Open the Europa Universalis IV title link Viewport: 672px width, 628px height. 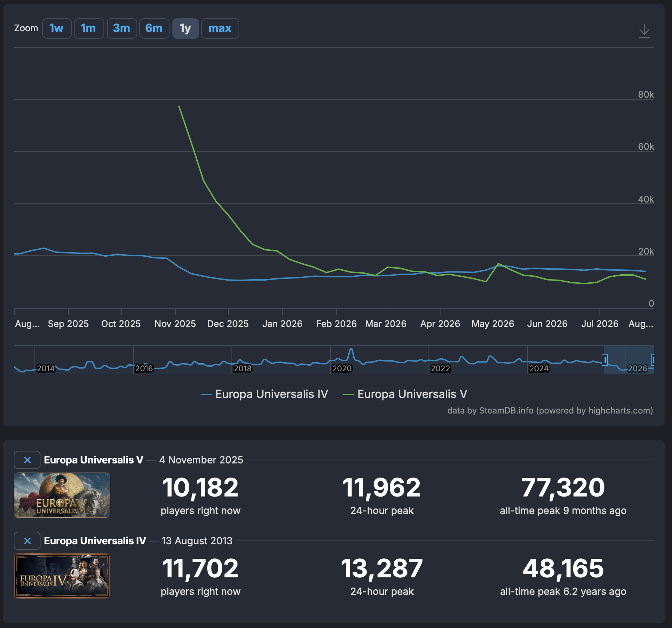click(95, 541)
